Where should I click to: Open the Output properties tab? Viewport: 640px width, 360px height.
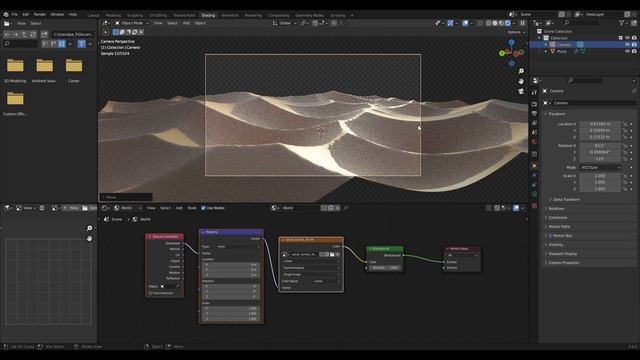534,113
